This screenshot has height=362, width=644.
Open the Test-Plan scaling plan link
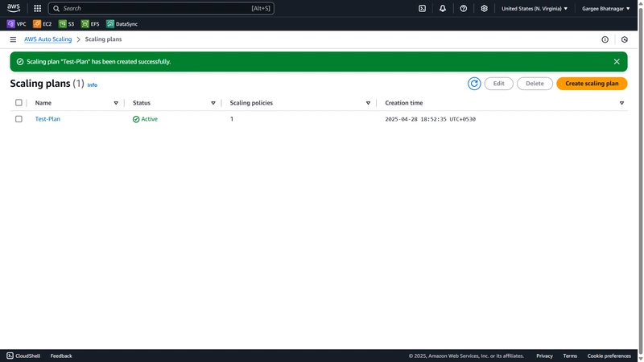click(47, 118)
